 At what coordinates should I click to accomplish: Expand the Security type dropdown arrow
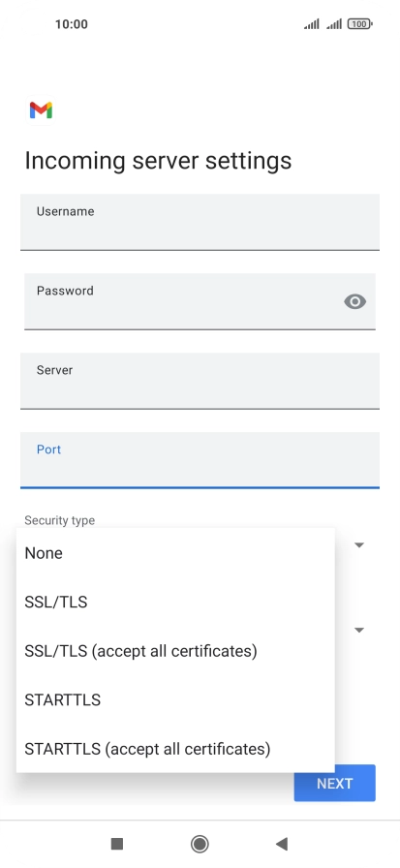tap(359, 545)
